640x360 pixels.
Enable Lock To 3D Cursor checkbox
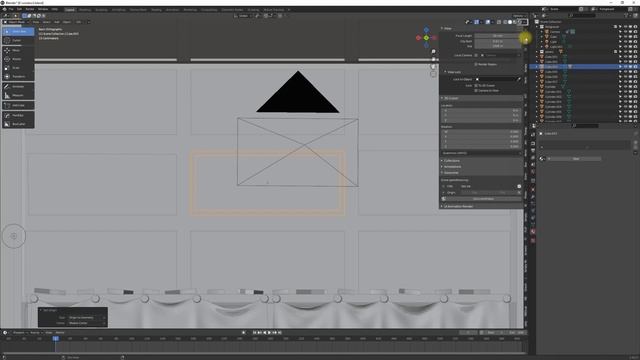pos(476,86)
